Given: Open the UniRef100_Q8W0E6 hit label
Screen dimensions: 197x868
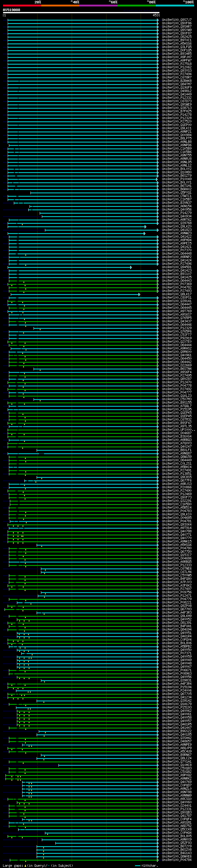Looking at the screenshot, I should 176,856.
